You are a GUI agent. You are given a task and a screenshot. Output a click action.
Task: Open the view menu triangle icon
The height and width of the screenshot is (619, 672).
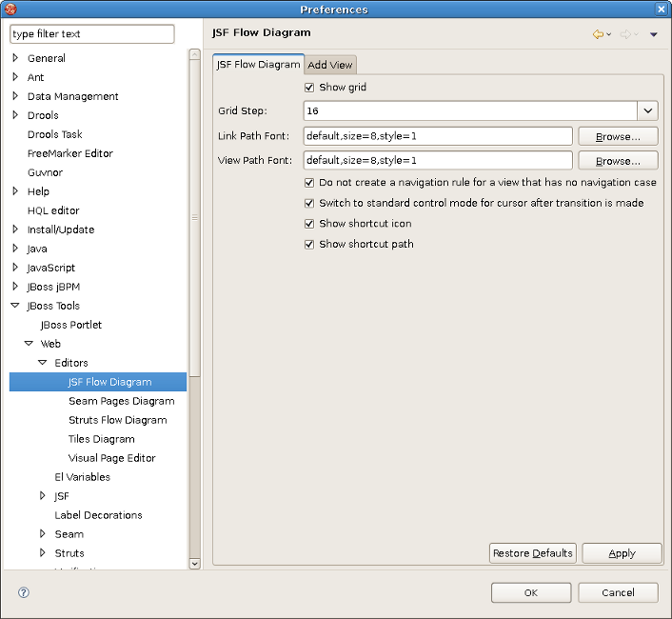pos(653,35)
